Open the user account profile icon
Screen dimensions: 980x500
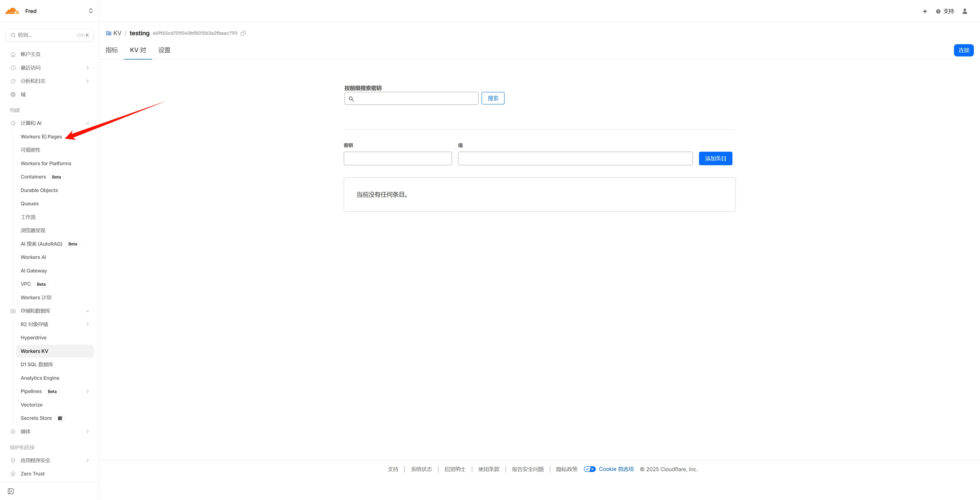(964, 11)
